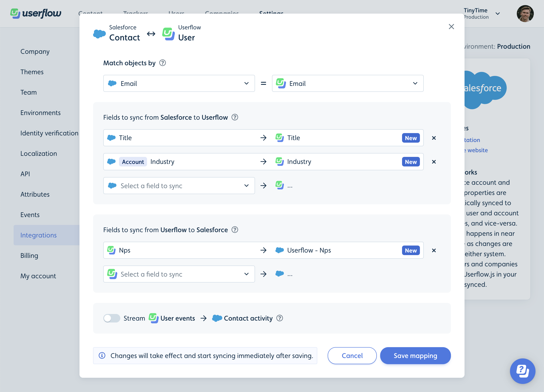This screenshot has width=544, height=392.
Task: Remove the Account Industry field mapping
Action: pos(434,162)
